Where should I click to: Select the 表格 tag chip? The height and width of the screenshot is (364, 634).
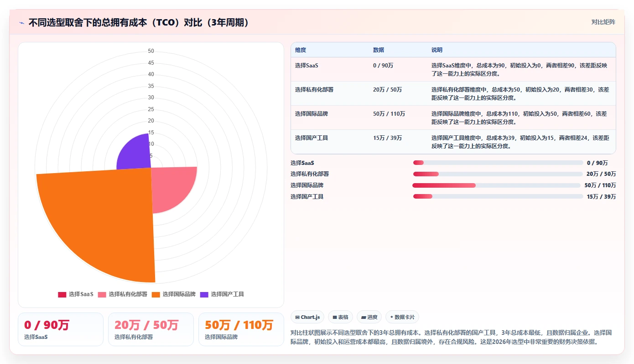point(340,317)
